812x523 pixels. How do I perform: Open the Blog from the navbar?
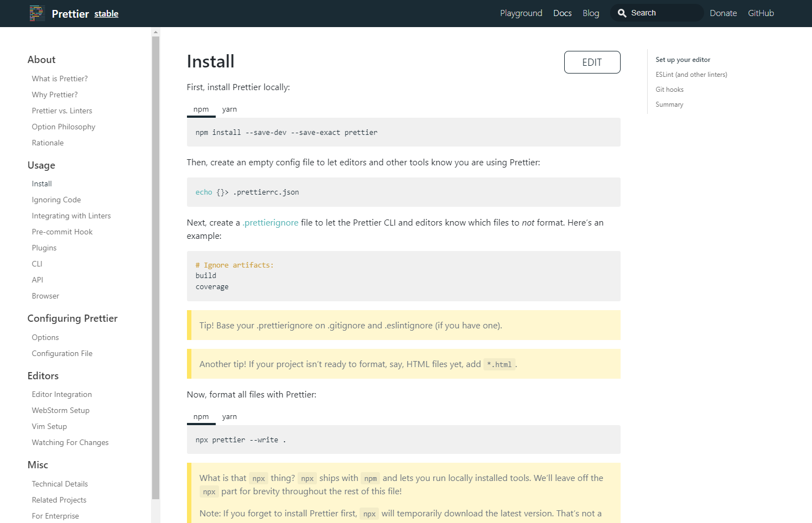[x=591, y=13]
